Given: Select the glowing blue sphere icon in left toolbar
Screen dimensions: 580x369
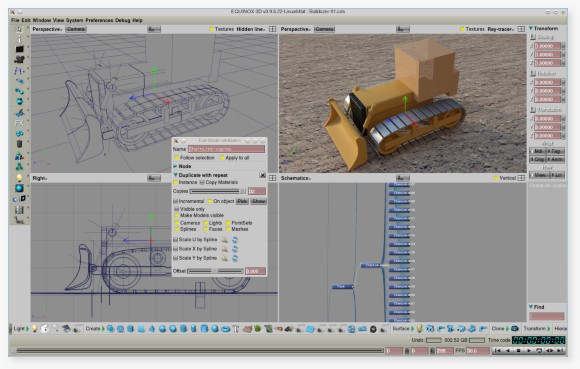Looking at the screenshot, I should 19,188.
